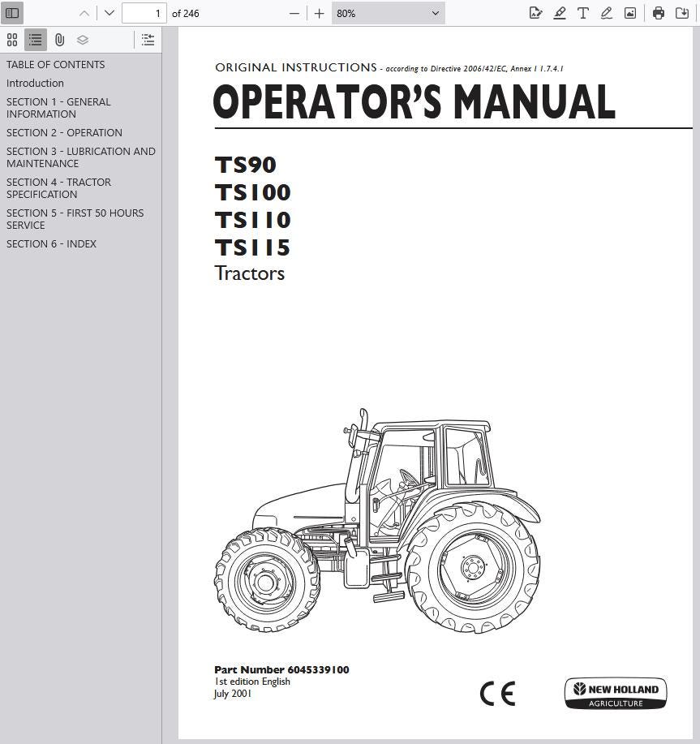
Task: Select the add image tool
Action: point(630,13)
